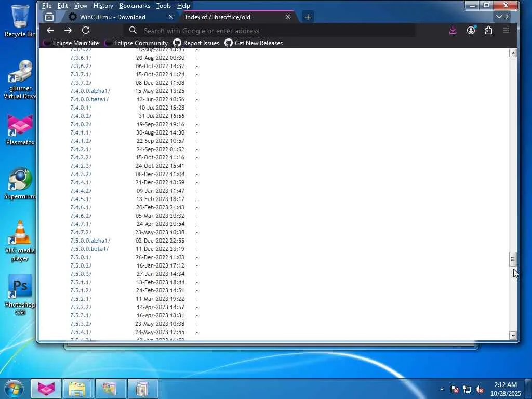The height and width of the screenshot is (399, 532).
Task: Click the third pinned taskbar program icon
Action: 110,389
